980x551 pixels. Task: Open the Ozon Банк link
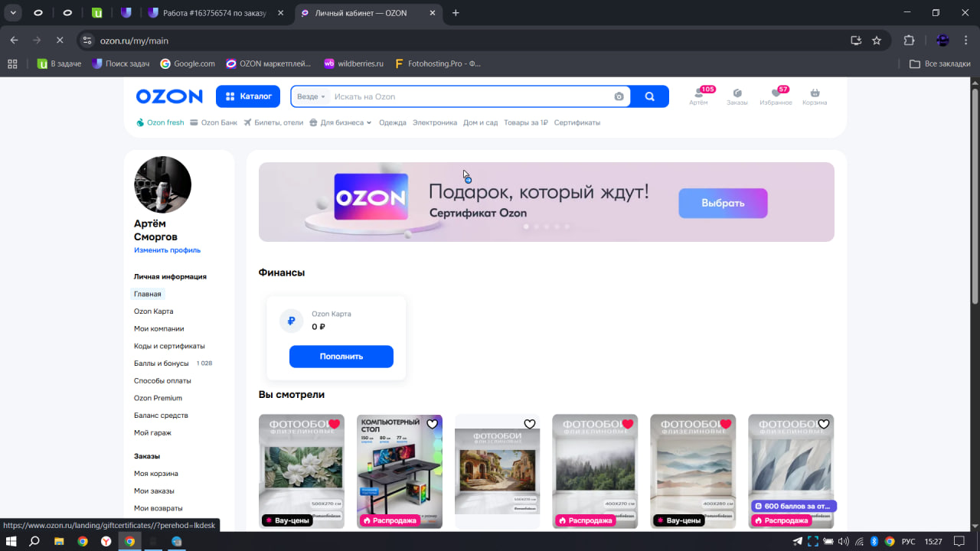pos(214,122)
